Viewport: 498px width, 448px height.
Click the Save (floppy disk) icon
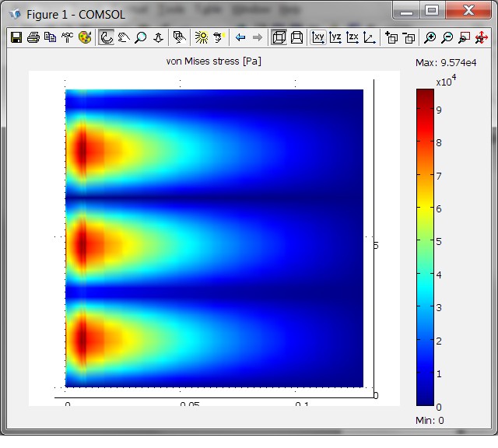click(16, 37)
